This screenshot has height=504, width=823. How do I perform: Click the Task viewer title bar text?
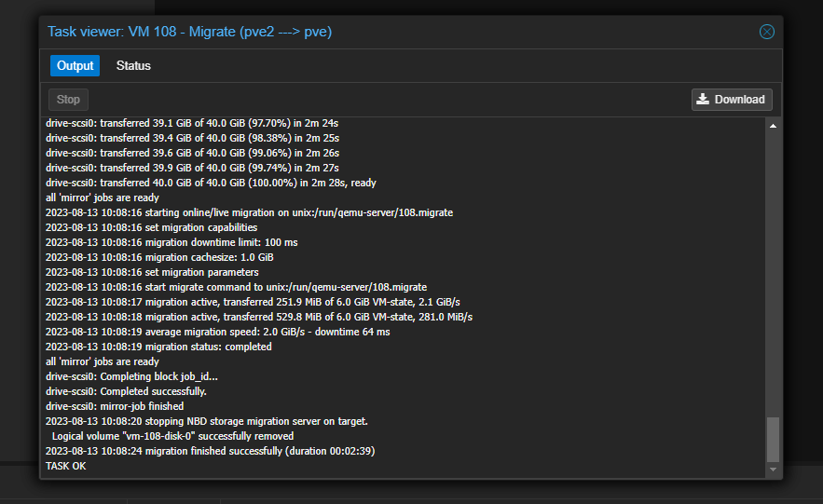point(190,32)
